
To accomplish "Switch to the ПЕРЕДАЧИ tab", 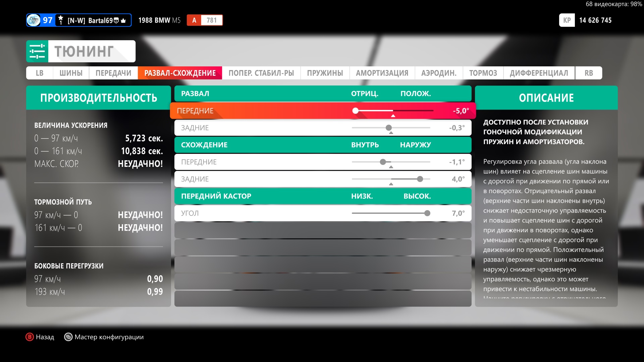I will (x=113, y=73).
